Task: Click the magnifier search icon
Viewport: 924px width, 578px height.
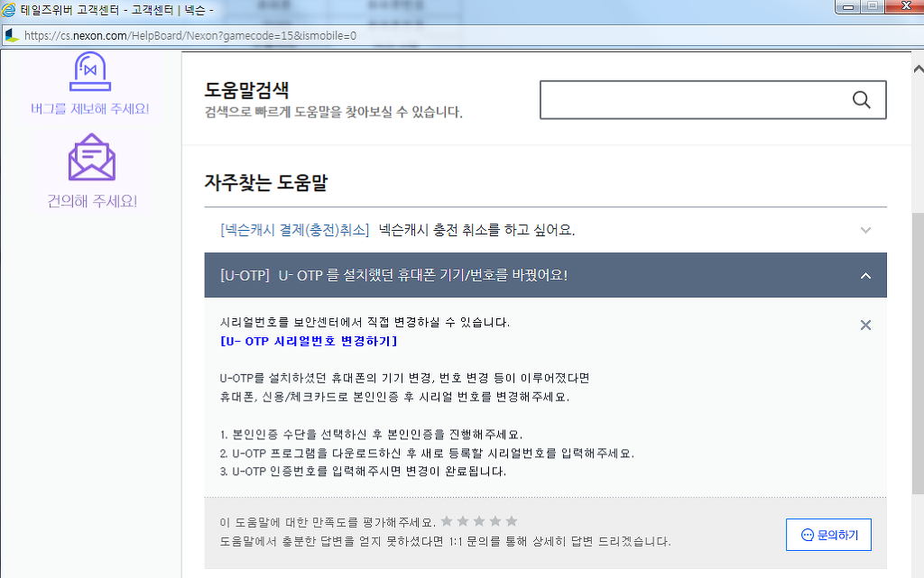Action: coord(862,100)
